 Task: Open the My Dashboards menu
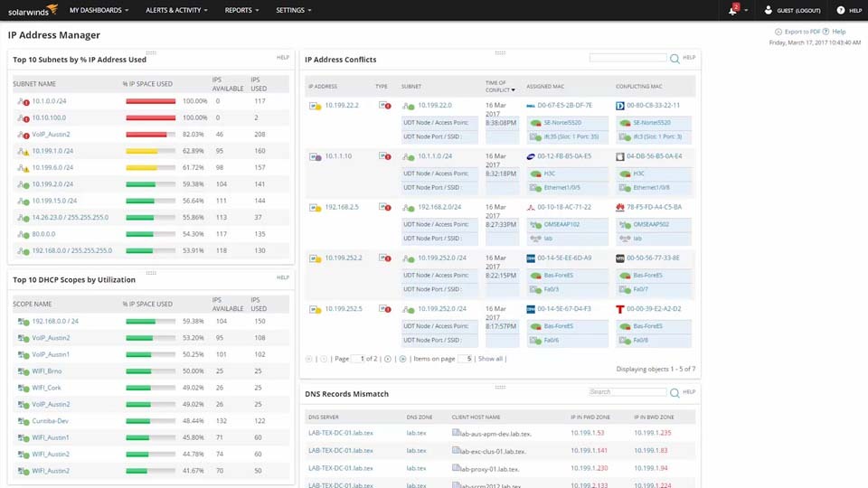(x=99, y=10)
